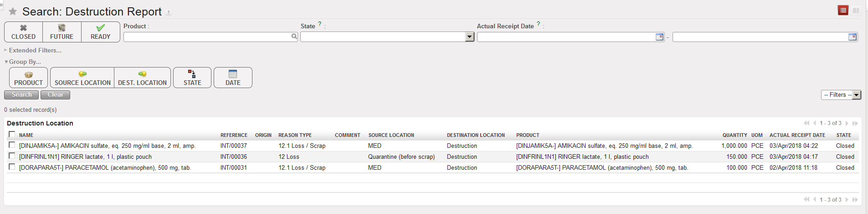Click the star favorite icon beside the title
The image size is (868, 214).
pyautogui.click(x=13, y=11)
